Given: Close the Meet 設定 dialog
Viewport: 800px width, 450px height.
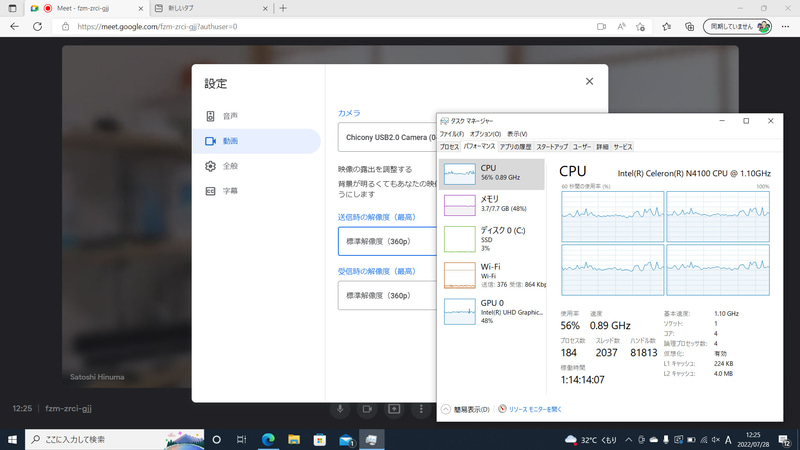Looking at the screenshot, I should pyautogui.click(x=589, y=82).
